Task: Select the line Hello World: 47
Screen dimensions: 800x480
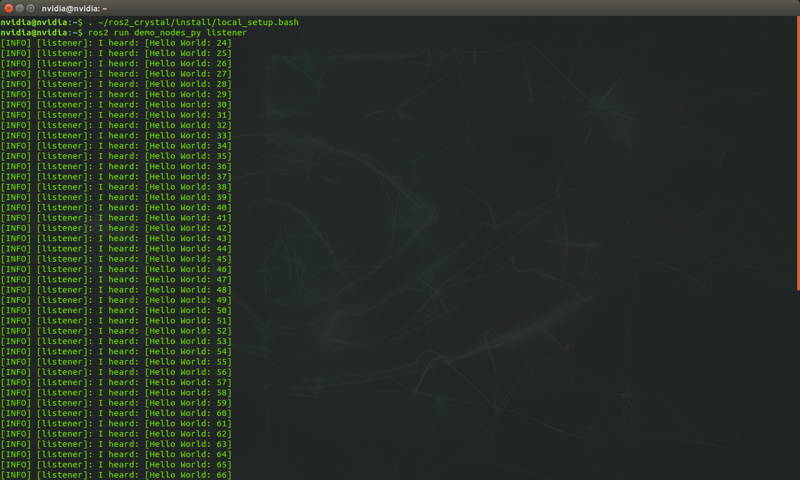Action: click(x=116, y=280)
